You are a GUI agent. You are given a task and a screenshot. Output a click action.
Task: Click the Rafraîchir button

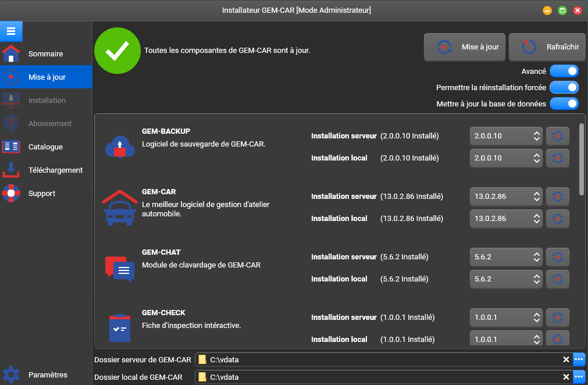tap(547, 47)
